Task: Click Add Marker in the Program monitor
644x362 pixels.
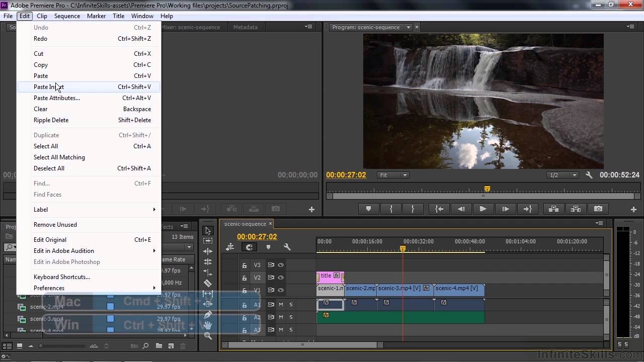Action: (368, 209)
